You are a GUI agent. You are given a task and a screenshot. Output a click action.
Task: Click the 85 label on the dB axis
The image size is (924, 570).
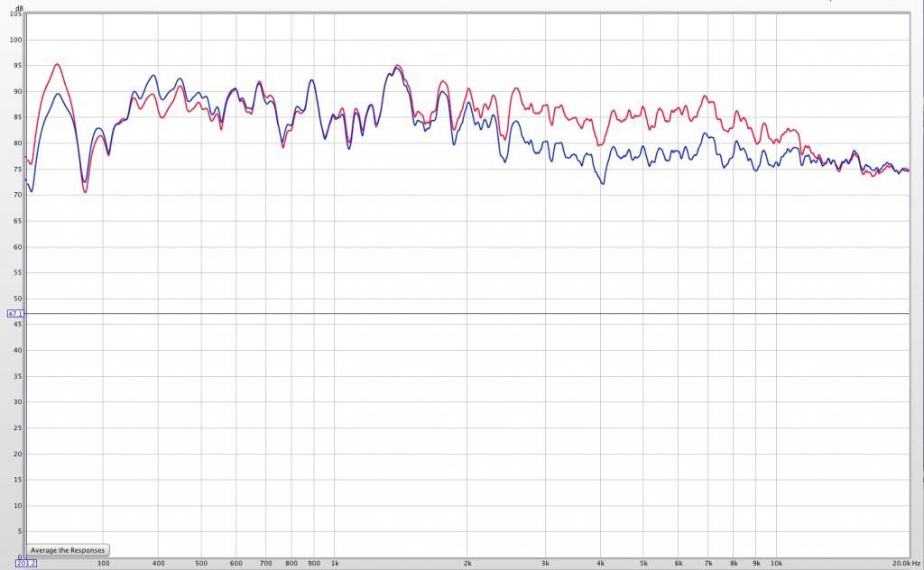coord(18,118)
